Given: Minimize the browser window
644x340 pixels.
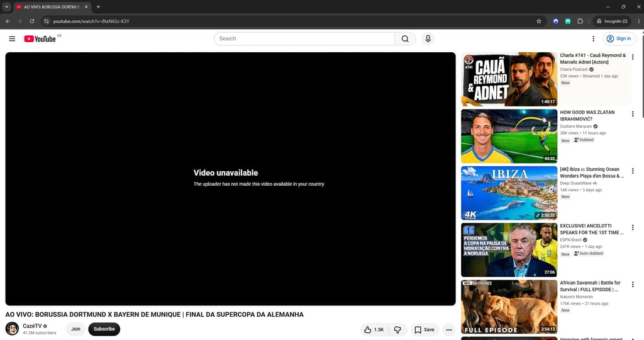Looking at the screenshot, I should pos(608,6).
